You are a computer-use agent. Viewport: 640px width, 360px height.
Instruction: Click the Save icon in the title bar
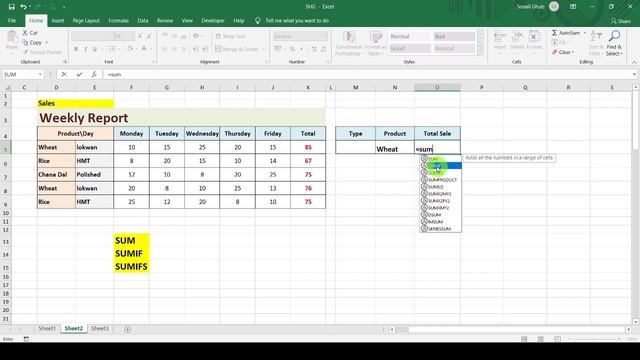pyautogui.click(x=11, y=7)
